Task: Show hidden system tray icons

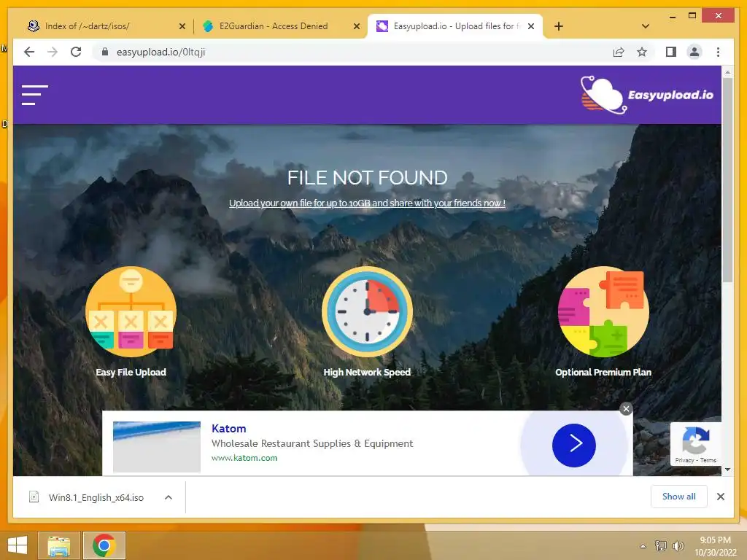Action: (643, 546)
